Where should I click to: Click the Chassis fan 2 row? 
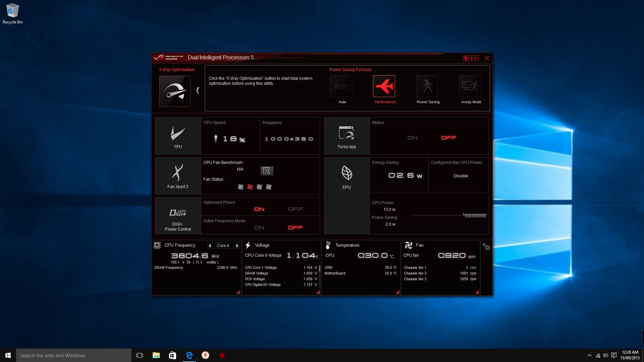[440, 274]
